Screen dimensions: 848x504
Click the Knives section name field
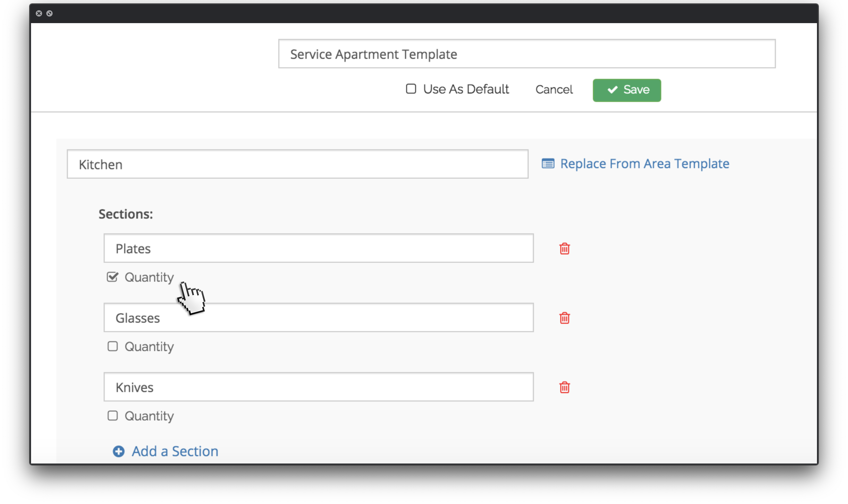pyautogui.click(x=319, y=387)
